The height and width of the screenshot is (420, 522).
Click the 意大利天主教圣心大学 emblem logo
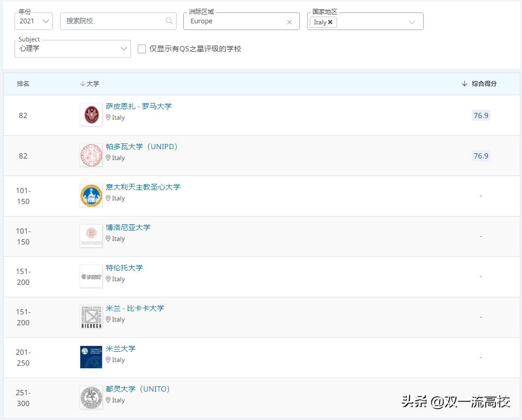coord(91,195)
